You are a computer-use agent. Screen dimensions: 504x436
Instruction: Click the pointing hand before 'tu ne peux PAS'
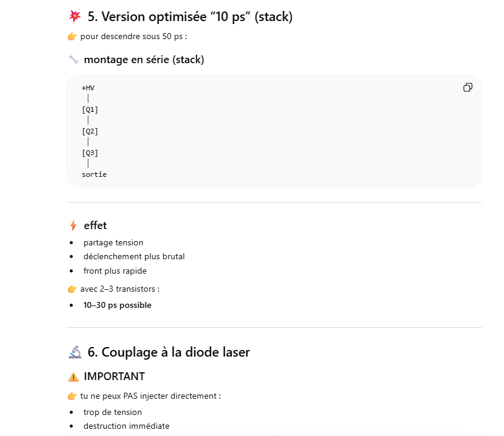pos(72,396)
